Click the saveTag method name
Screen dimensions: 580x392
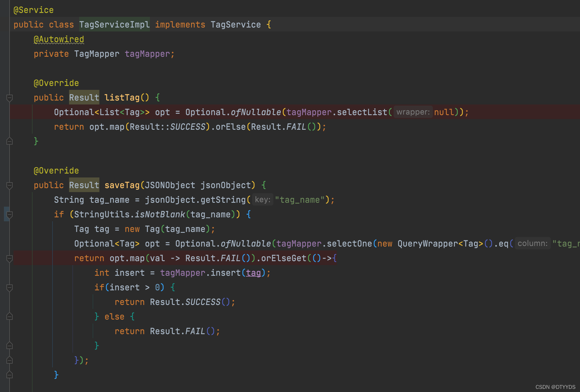[122, 185]
